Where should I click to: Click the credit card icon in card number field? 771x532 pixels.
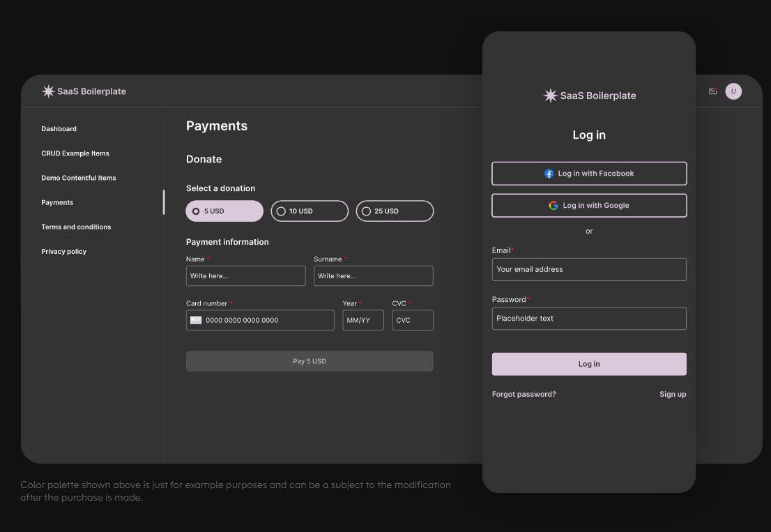(196, 320)
